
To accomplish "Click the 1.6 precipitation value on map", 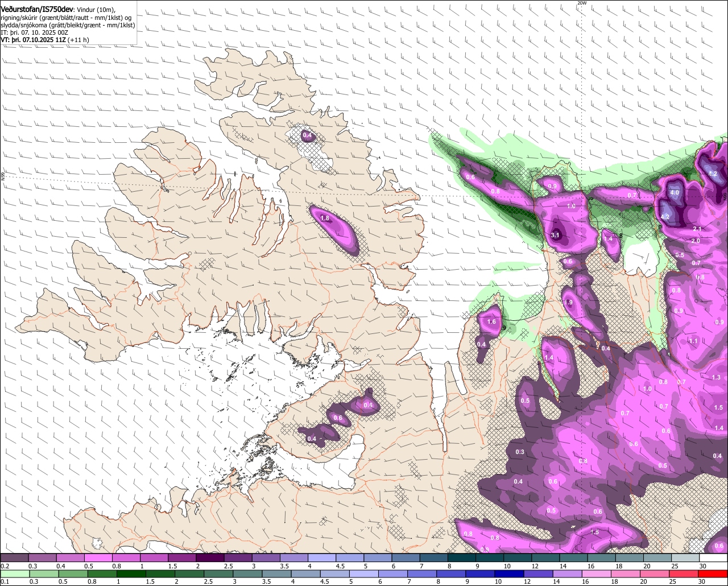I will (x=491, y=322).
